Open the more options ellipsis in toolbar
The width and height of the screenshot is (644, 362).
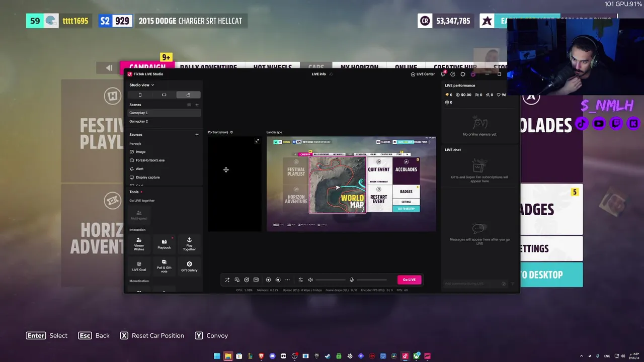tap(287, 280)
